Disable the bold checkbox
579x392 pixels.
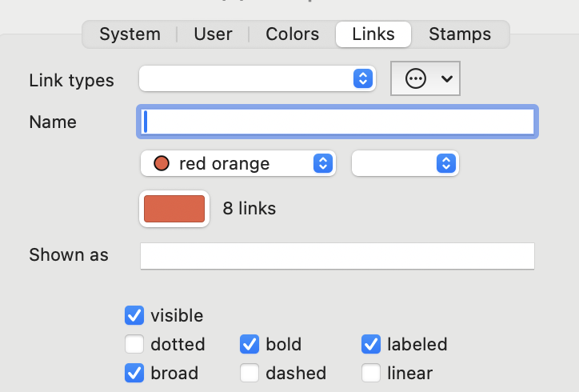250,344
